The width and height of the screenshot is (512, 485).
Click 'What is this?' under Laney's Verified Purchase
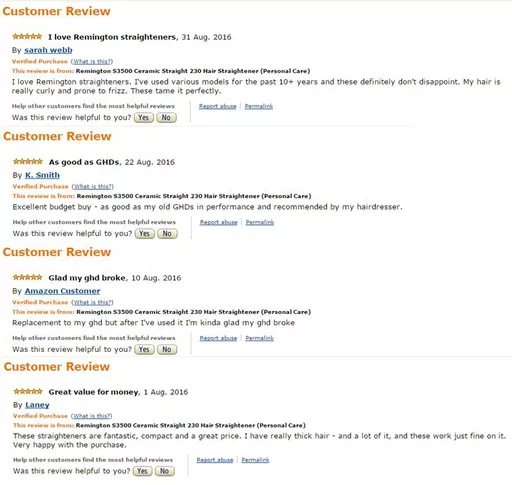(92, 416)
